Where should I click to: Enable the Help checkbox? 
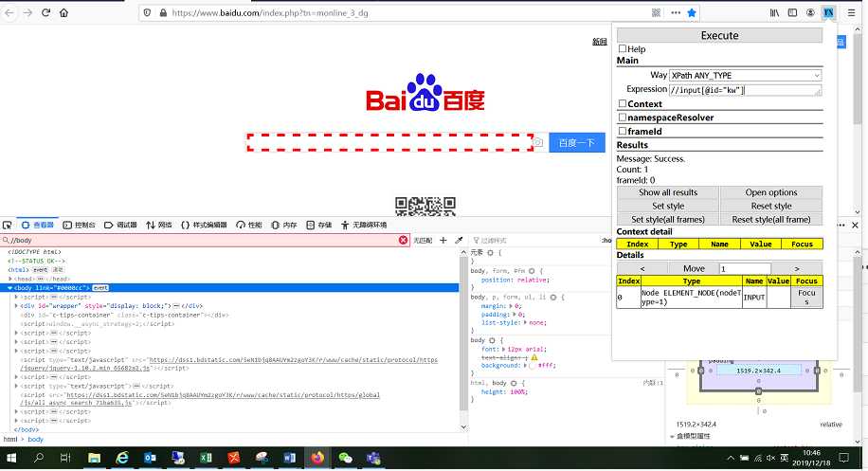[x=623, y=48]
